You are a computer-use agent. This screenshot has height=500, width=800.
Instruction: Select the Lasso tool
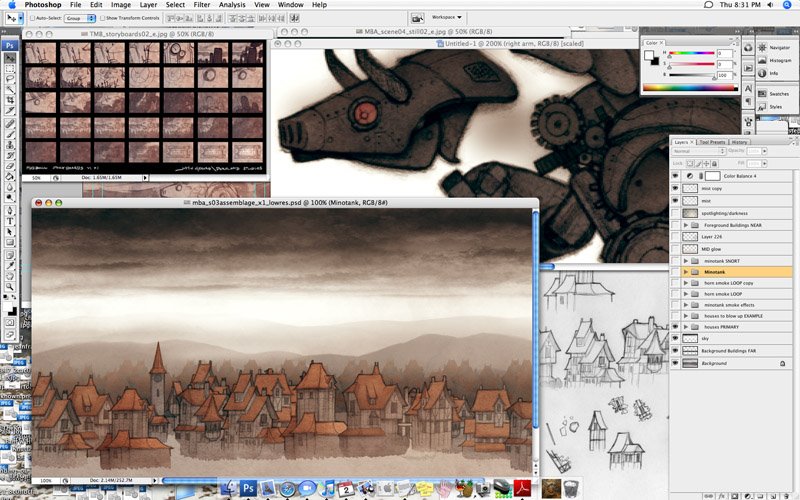tap(10, 79)
